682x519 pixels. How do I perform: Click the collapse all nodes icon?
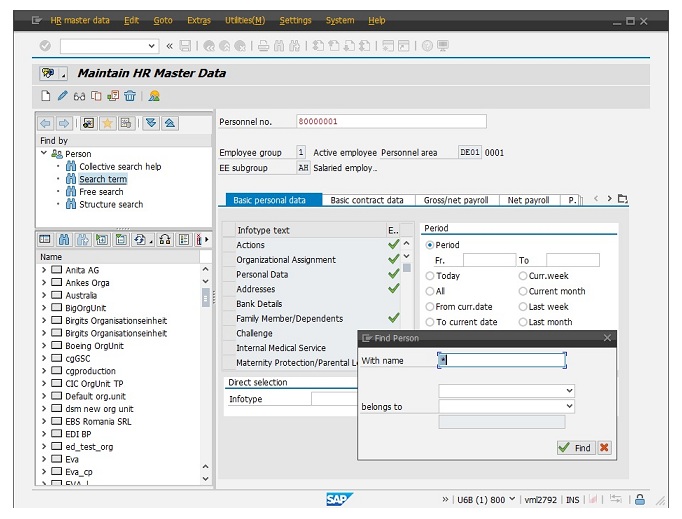pyautogui.click(x=170, y=124)
